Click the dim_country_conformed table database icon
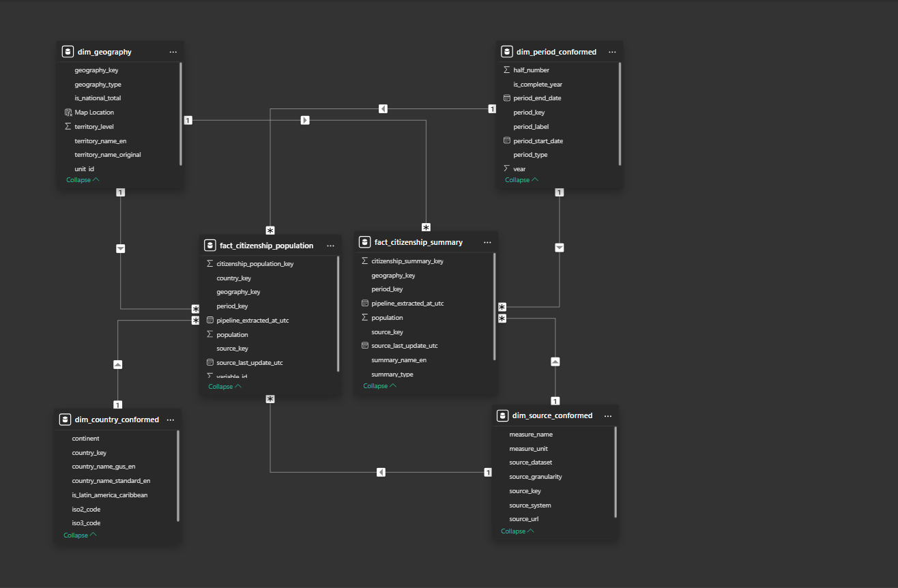 pos(65,420)
